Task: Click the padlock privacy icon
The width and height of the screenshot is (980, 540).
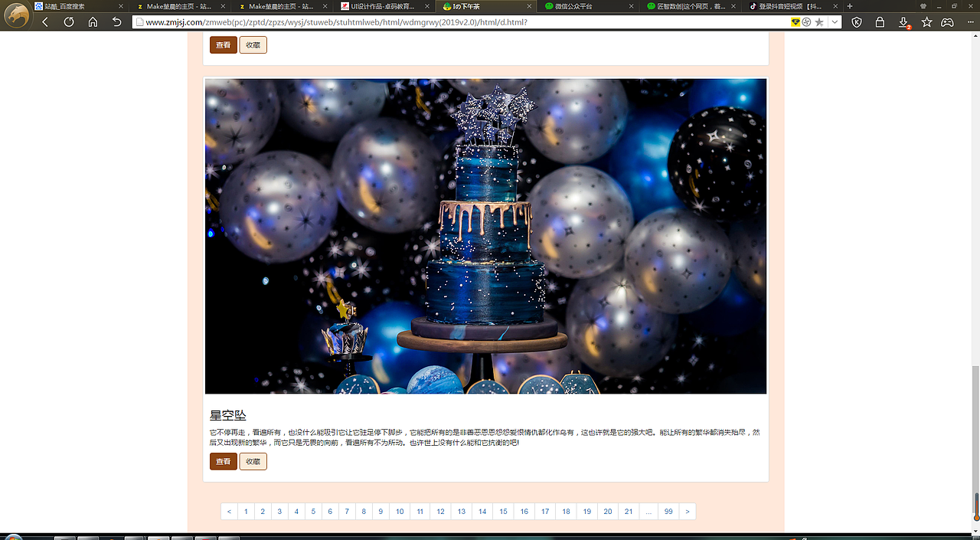Action: (x=880, y=22)
